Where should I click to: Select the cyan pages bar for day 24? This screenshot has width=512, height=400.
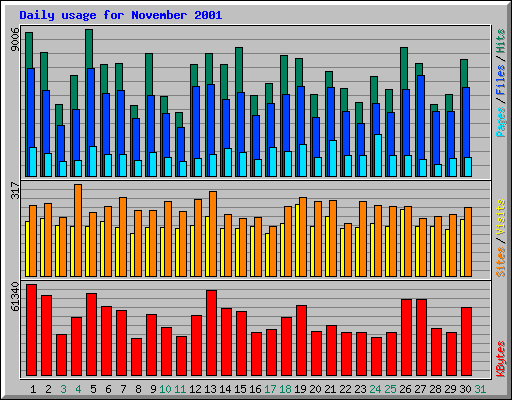tap(378, 155)
